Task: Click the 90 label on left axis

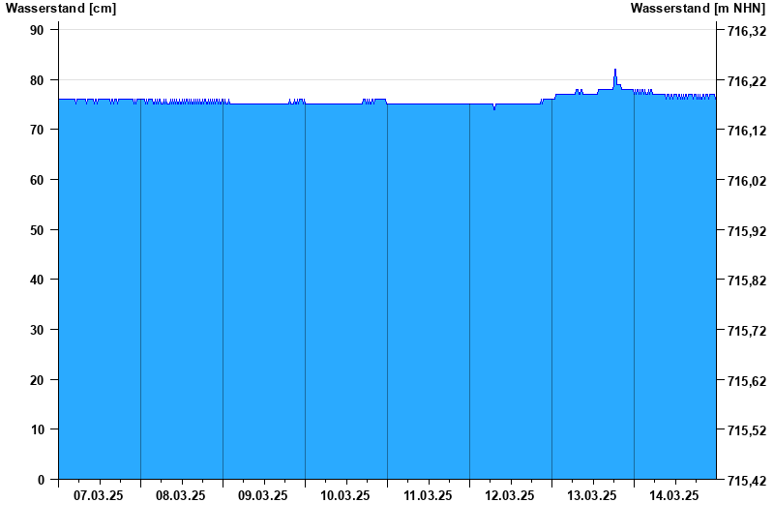Action: (37, 30)
